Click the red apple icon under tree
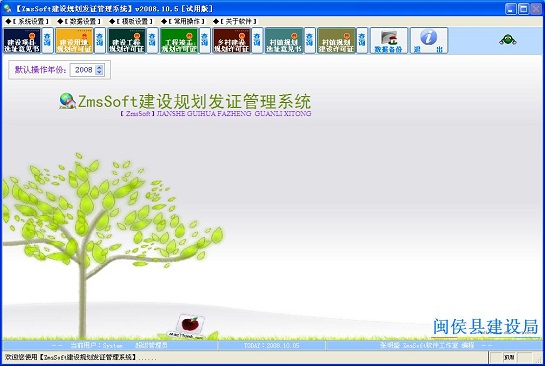 tap(190, 325)
